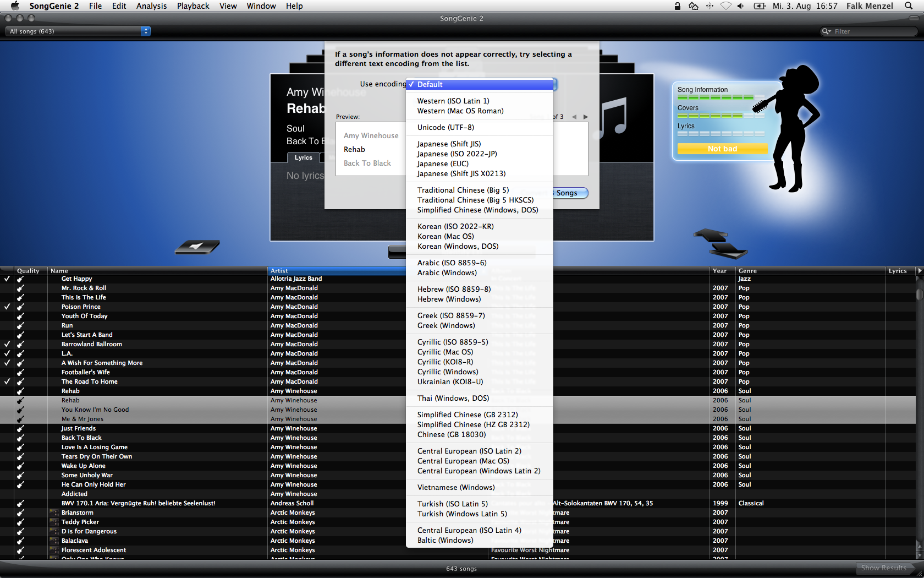This screenshot has width=924, height=578.
Task: Click the Spotlight search magnifier icon
Action: 909,6
